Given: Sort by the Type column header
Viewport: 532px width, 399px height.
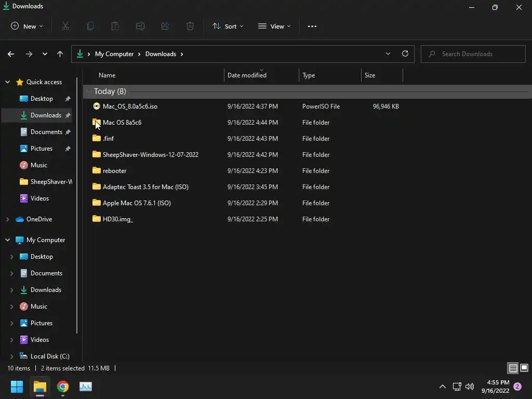Looking at the screenshot, I should pyautogui.click(x=309, y=75).
